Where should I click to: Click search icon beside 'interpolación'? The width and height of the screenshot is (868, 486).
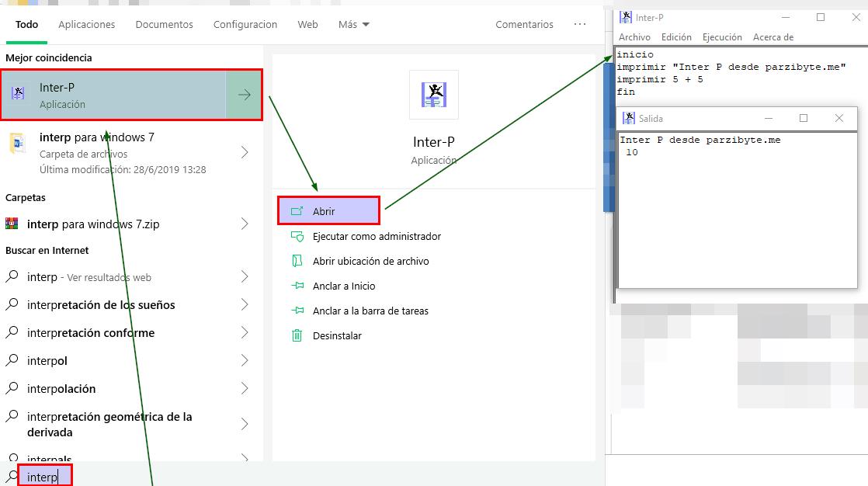[x=12, y=387]
